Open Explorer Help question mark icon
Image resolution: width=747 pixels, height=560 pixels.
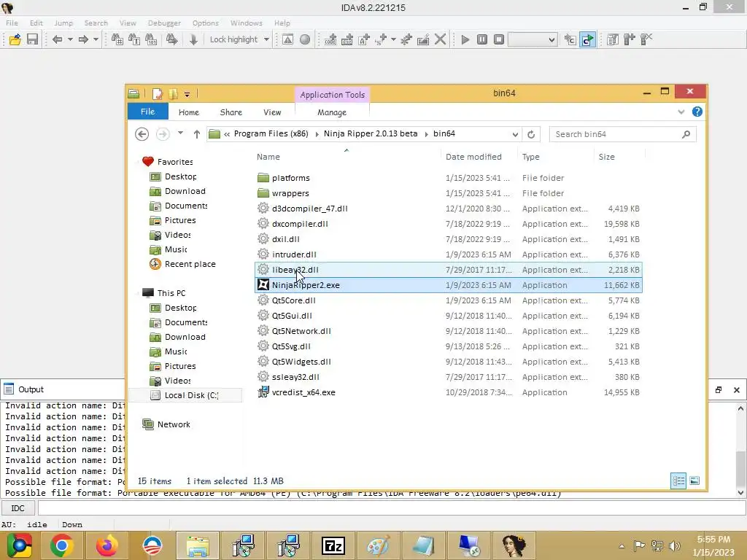(697, 112)
